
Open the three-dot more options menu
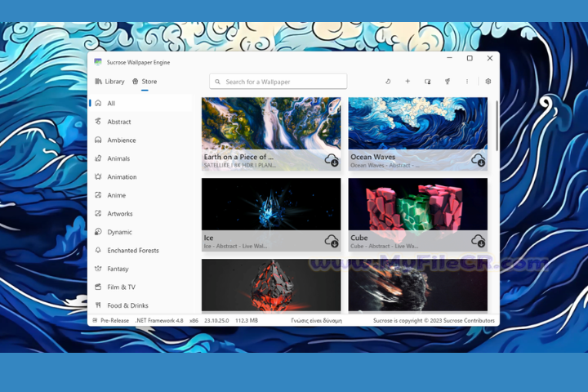[467, 82]
